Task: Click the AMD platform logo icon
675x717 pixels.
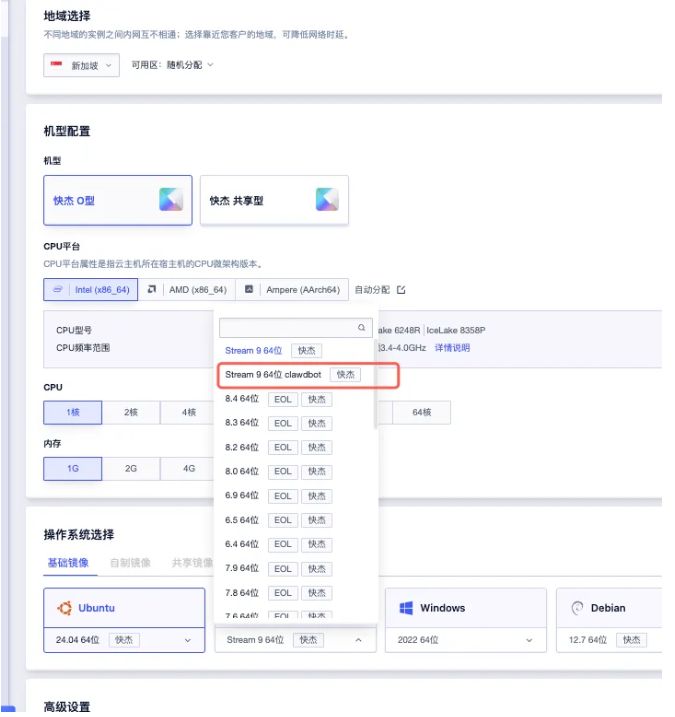Action: [152, 289]
